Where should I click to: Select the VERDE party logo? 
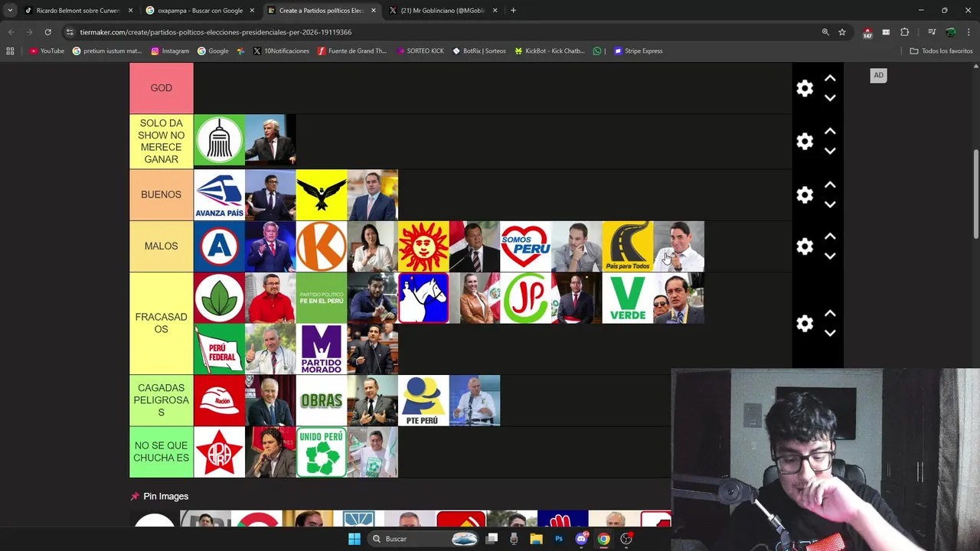pos(628,298)
